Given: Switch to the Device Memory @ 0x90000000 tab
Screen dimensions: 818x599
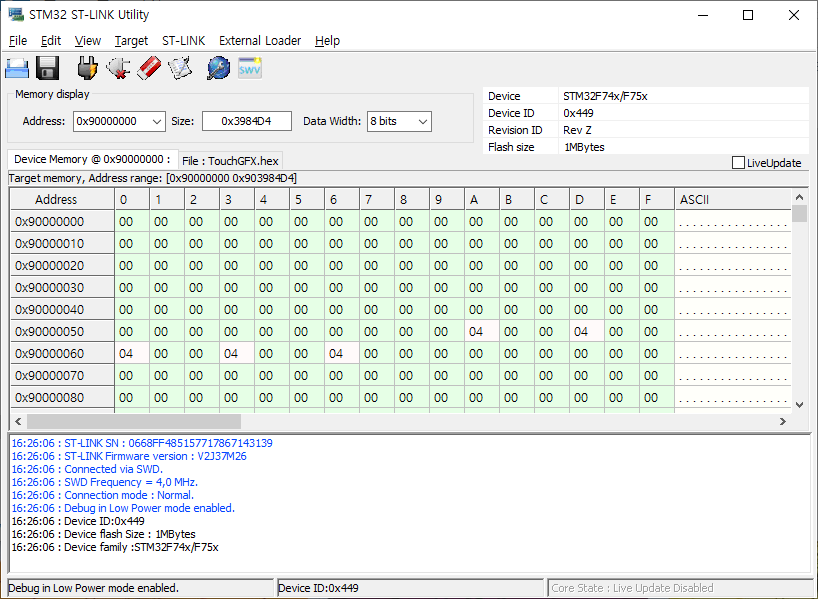Looking at the screenshot, I should [x=92, y=159].
